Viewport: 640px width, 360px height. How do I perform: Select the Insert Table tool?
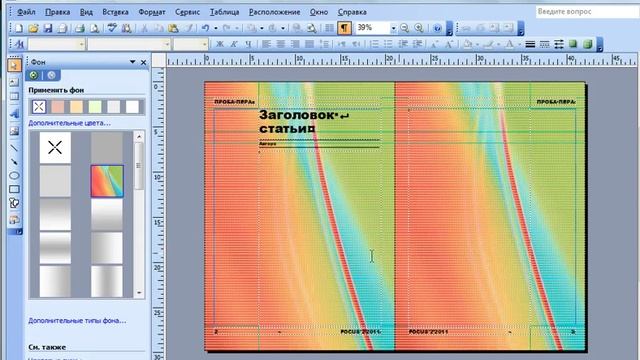[14, 97]
